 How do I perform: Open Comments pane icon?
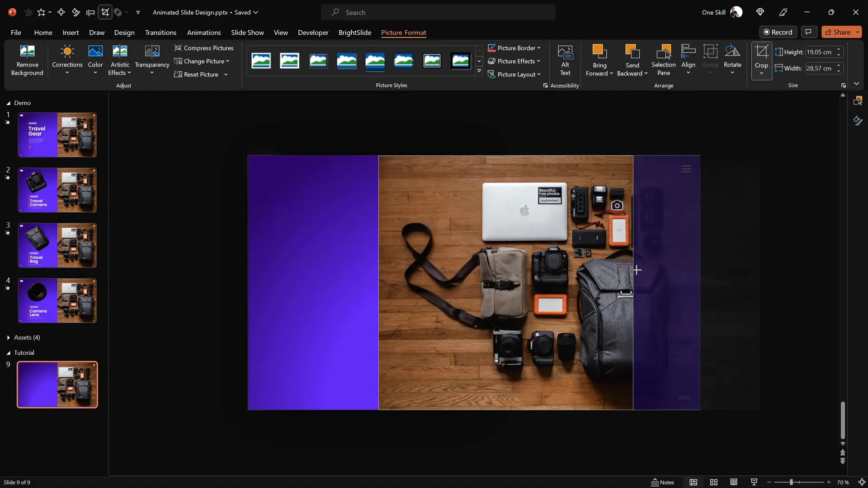[x=808, y=32]
